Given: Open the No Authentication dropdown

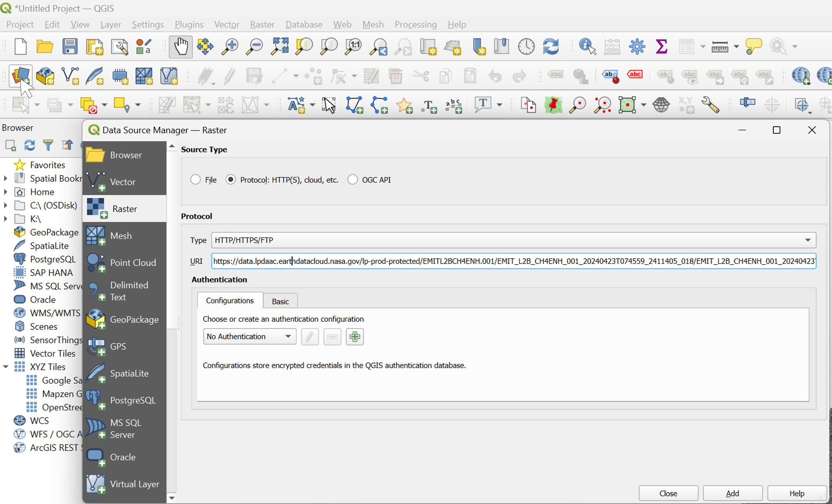Looking at the screenshot, I should [249, 336].
